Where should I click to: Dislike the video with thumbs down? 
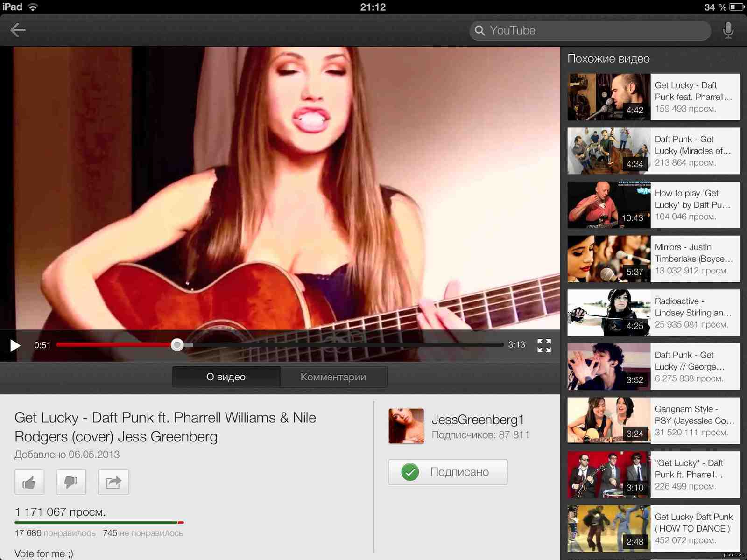point(71,482)
